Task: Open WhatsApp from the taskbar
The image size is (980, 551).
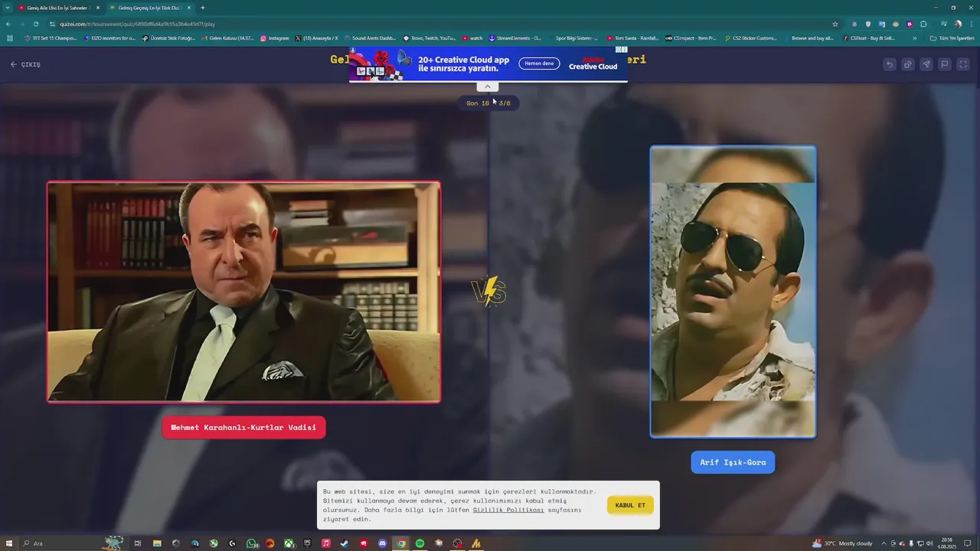Action: 252,543
